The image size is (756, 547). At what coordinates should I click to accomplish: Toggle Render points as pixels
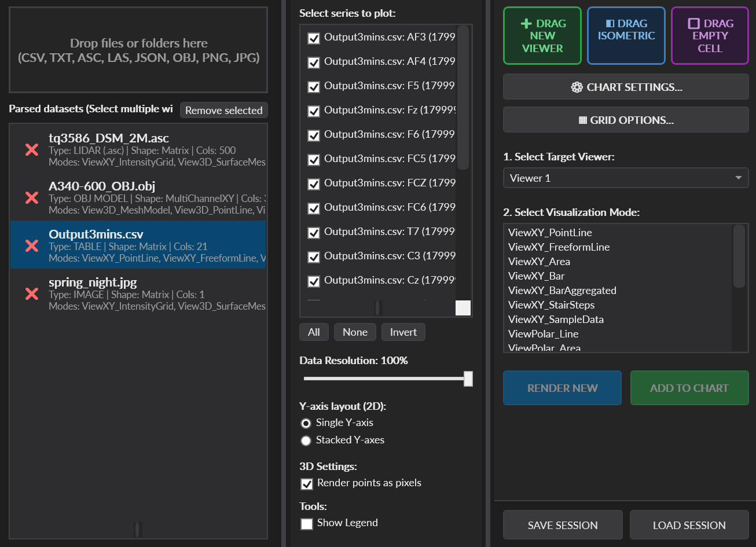[307, 483]
